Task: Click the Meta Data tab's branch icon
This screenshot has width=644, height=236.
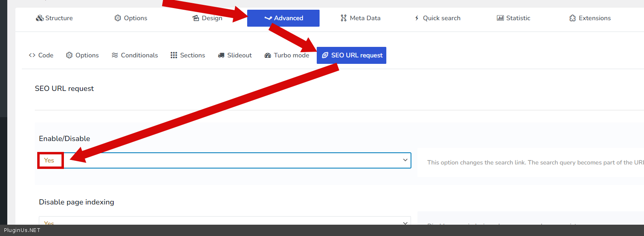Action: (343, 18)
